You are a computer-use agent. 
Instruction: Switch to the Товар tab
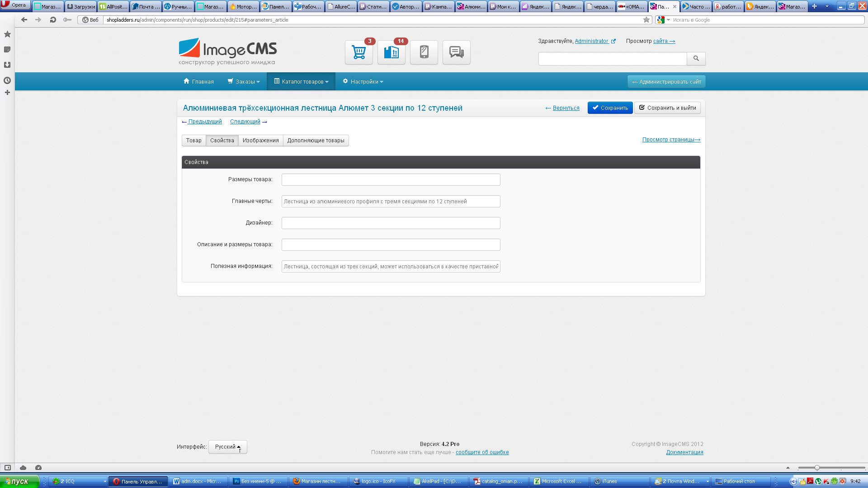(193, 141)
